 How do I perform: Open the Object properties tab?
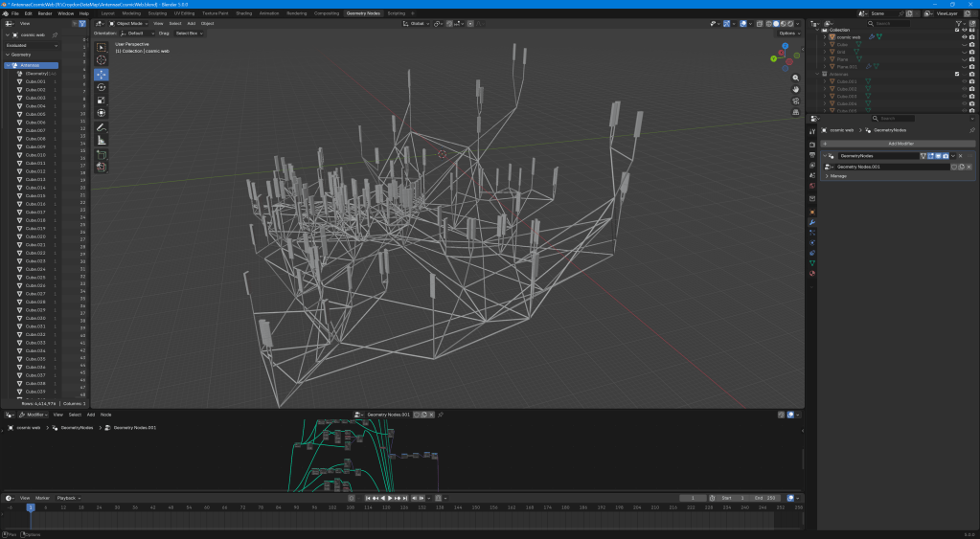pos(811,212)
